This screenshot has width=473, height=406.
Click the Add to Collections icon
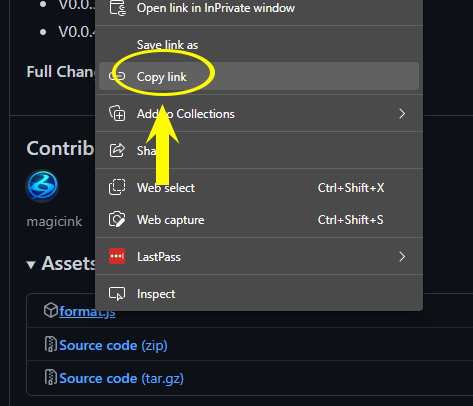[117, 113]
